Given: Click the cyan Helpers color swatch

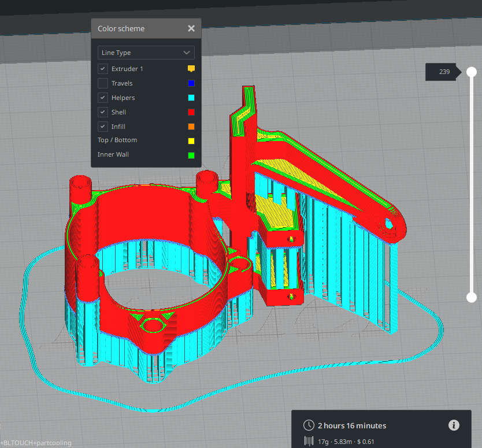Looking at the screenshot, I should (x=191, y=98).
